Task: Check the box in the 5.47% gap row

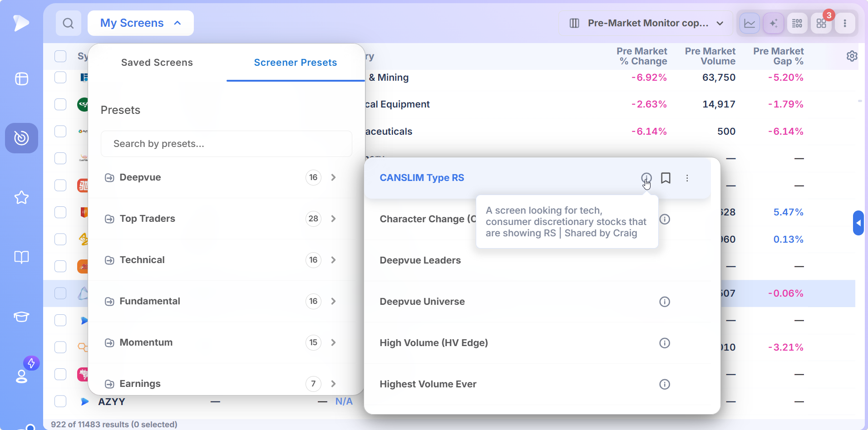Action: [60, 212]
